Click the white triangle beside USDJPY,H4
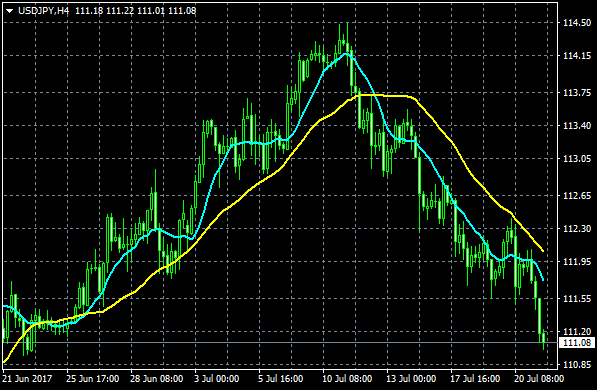Viewport: 597px width, 390px height. pyautogui.click(x=10, y=11)
